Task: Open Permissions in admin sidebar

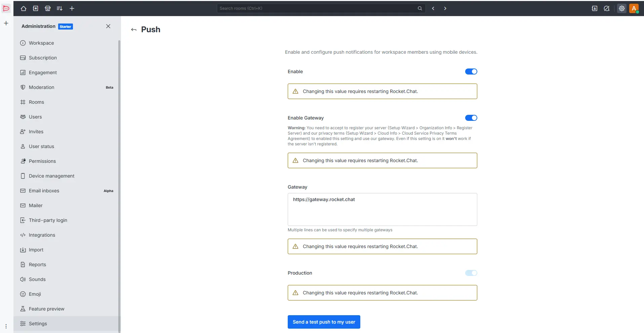Action: [x=67, y=161]
